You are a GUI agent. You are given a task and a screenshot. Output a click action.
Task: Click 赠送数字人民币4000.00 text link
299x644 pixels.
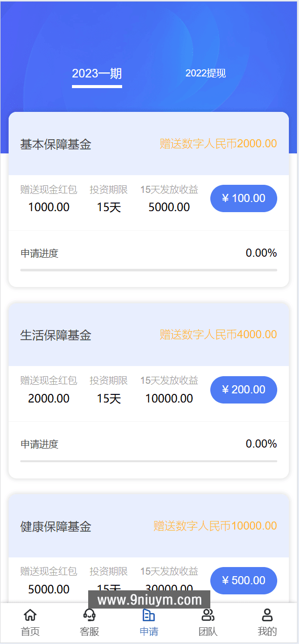pos(217,335)
